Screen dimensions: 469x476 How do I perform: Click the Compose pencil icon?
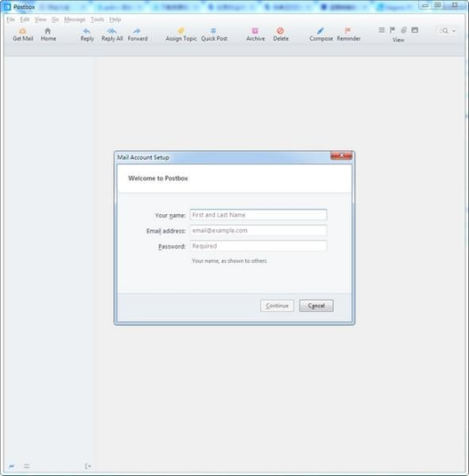(321, 31)
